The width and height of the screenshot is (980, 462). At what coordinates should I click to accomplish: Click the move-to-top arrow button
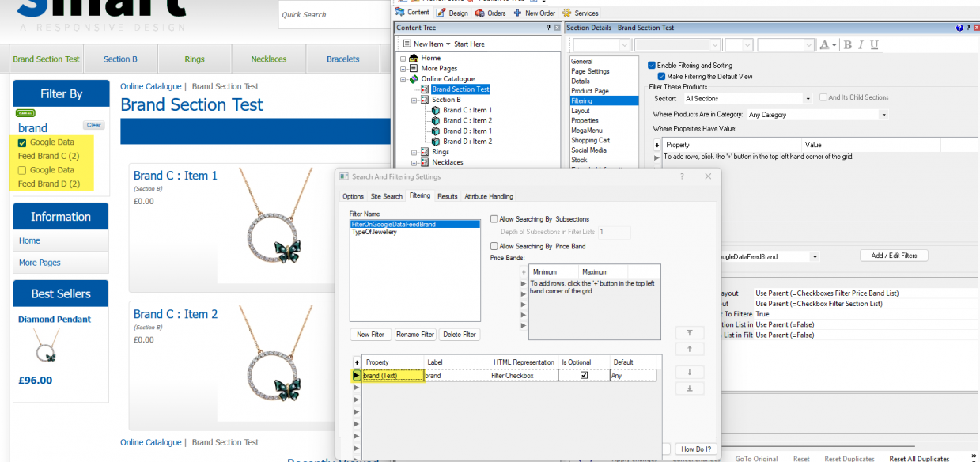(x=690, y=333)
